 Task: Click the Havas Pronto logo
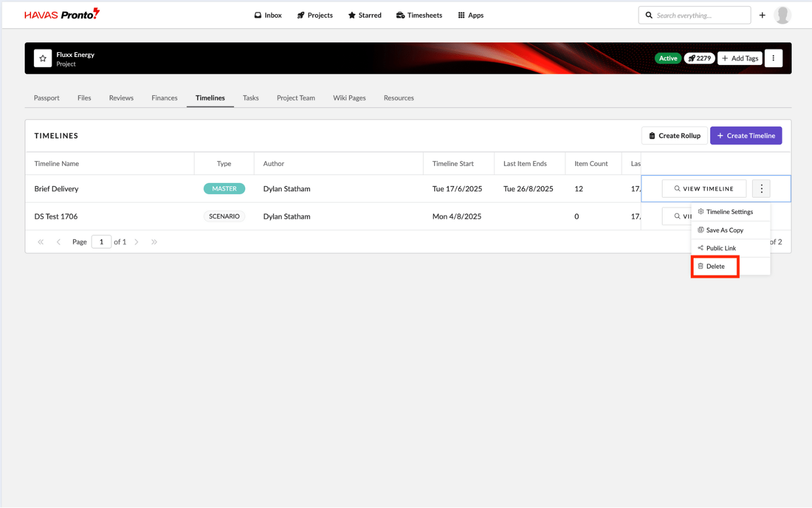[x=62, y=14]
